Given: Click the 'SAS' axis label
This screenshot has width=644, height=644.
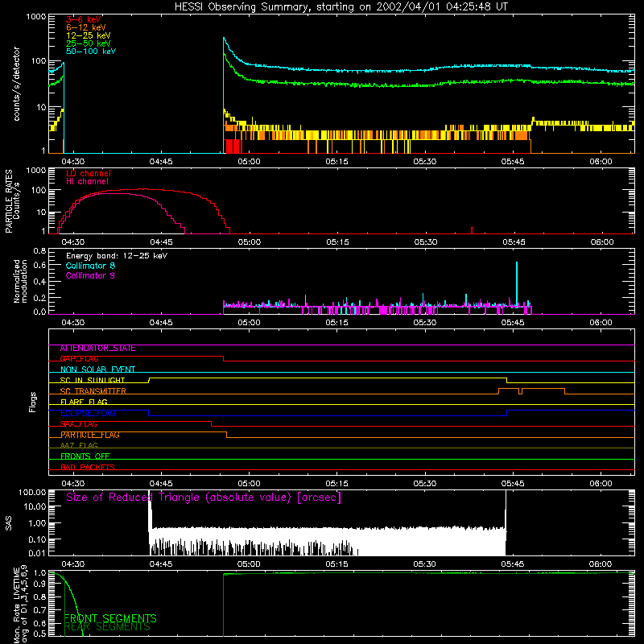Looking at the screenshot, I should [9, 523].
